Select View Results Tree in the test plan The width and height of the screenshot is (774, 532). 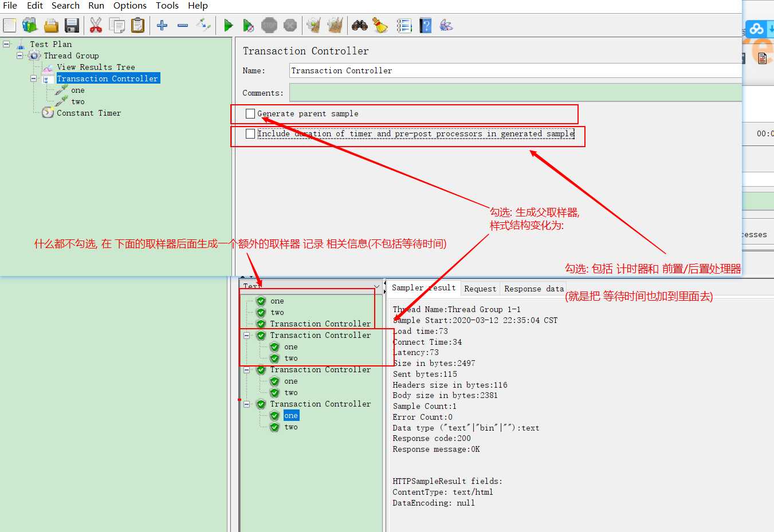pos(96,67)
